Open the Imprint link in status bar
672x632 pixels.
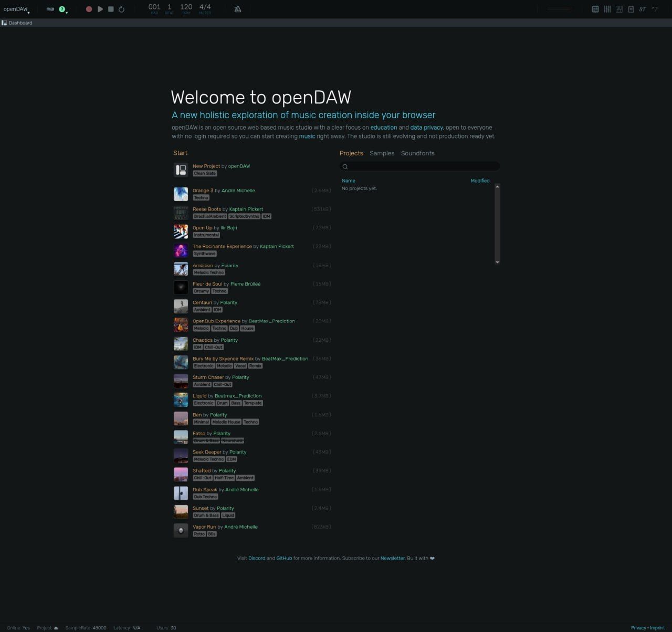[657, 628]
